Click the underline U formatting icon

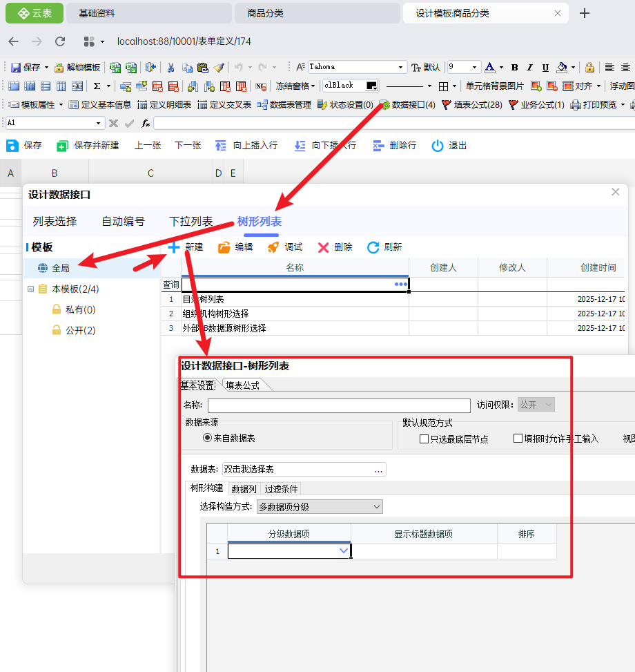click(545, 67)
